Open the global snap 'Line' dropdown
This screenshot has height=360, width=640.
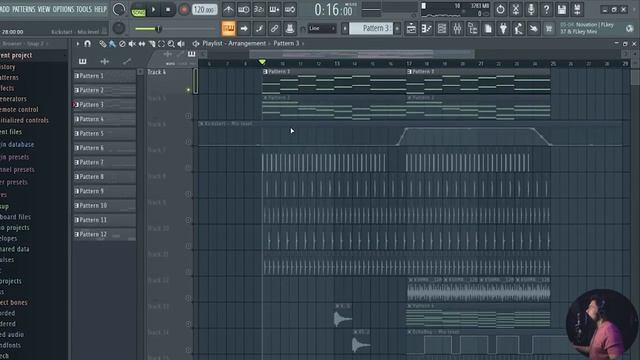322,29
